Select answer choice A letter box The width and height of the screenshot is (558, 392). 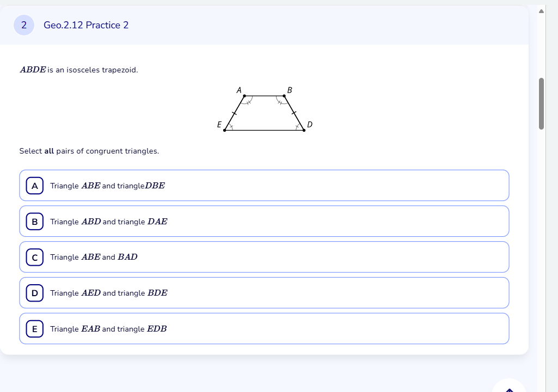pyautogui.click(x=34, y=186)
